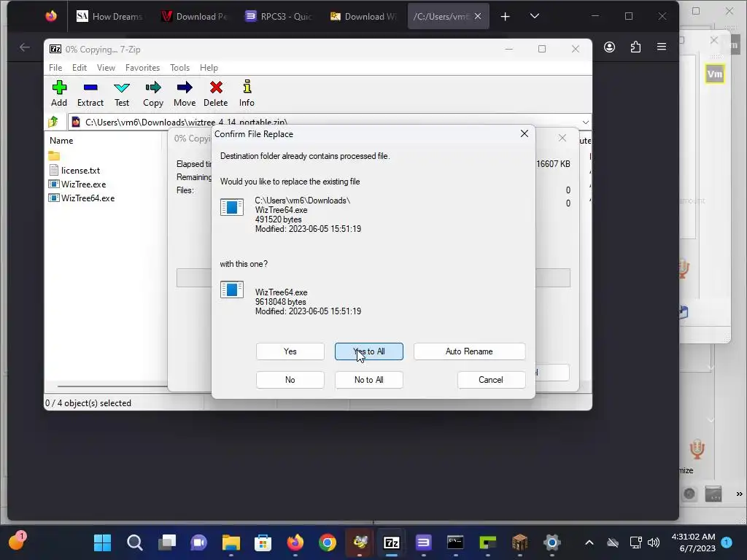
Task: Open the Firefox account icon
Action: click(x=609, y=47)
